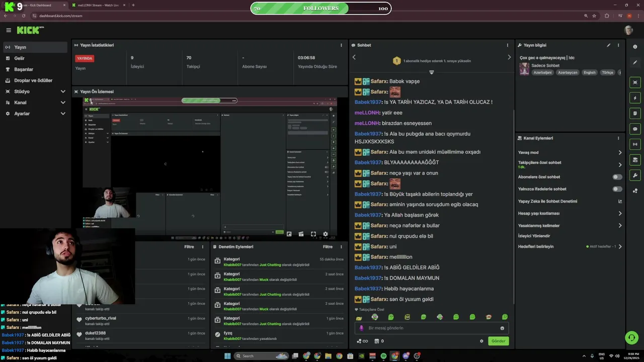Viewport: 644px width, 362px height.
Task: Open the green support headset button
Action: point(631,337)
